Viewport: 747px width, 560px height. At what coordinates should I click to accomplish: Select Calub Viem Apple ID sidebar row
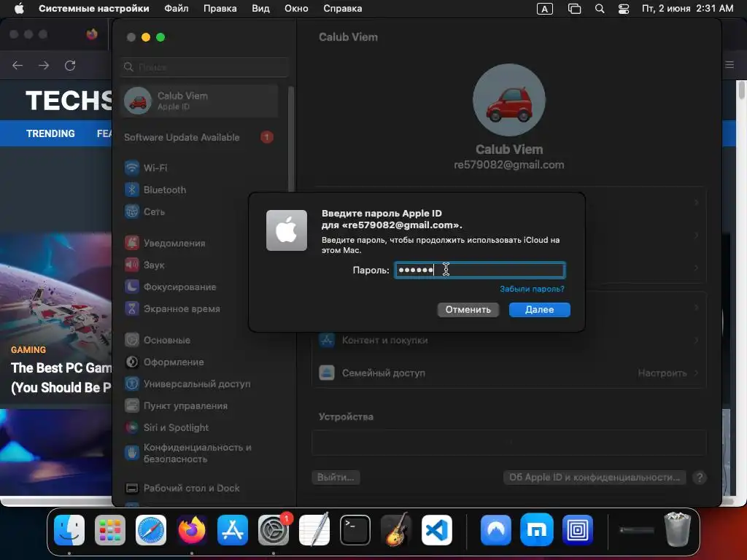[200, 101]
